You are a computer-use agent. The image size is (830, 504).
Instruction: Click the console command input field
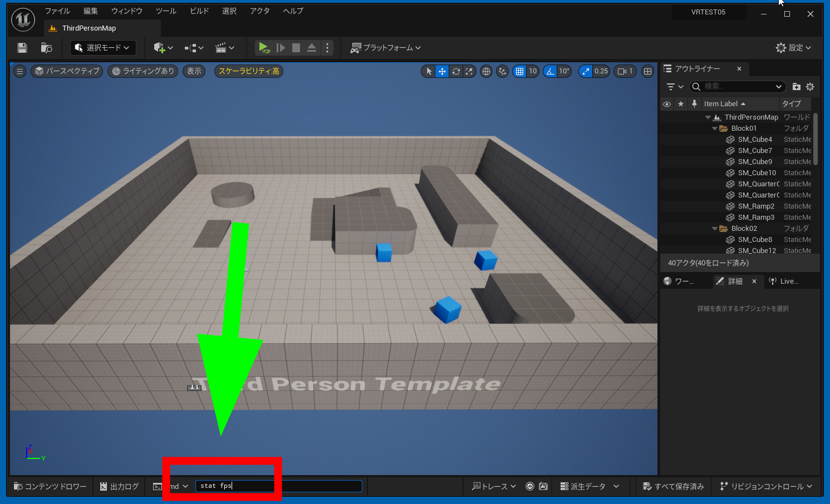coord(278,486)
